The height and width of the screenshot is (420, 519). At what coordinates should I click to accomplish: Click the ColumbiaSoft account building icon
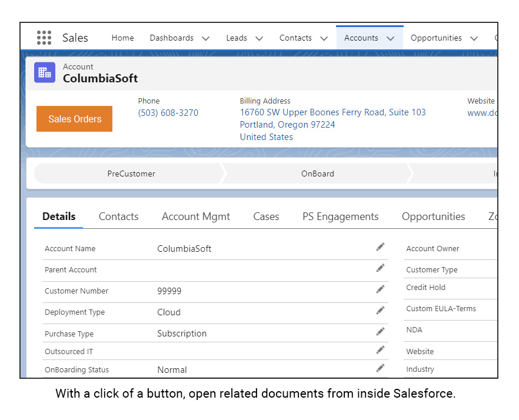[x=45, y=72]
